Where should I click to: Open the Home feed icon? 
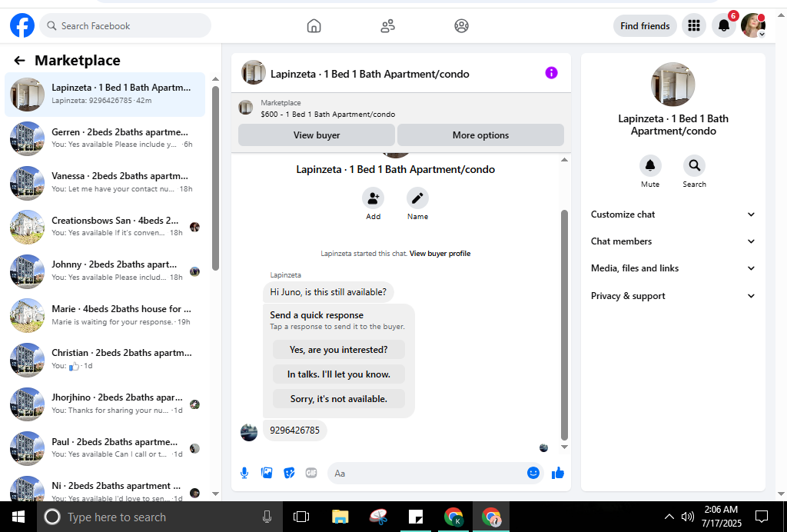[314, 25]
